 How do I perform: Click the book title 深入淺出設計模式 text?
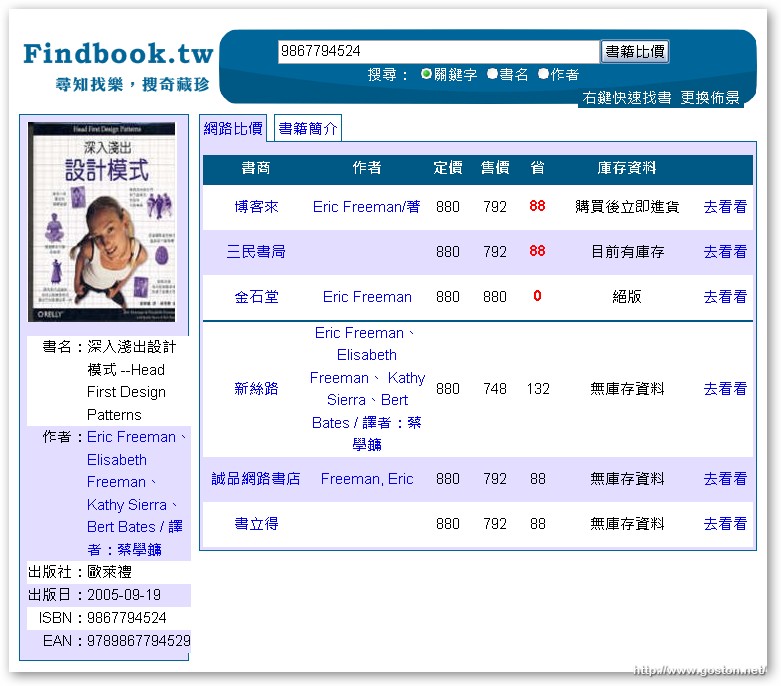[131, 381]
